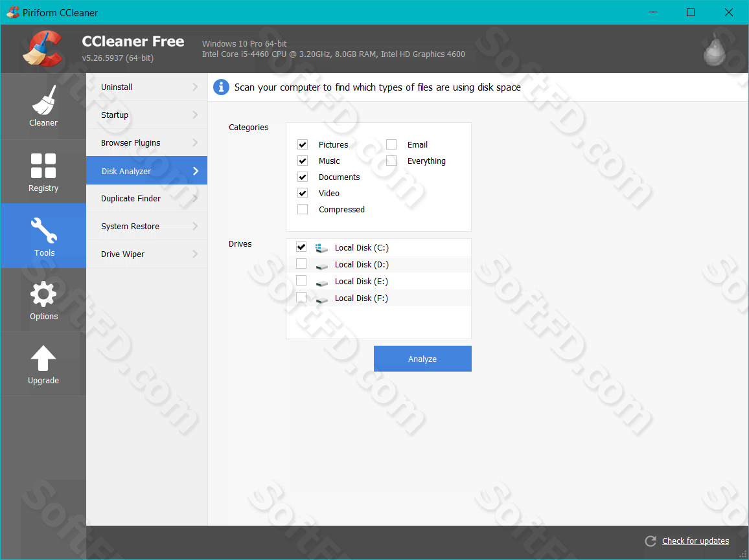This screenshot has height=560, width=749.
Task: Click the blue info icon
Action: coord(221,87)
